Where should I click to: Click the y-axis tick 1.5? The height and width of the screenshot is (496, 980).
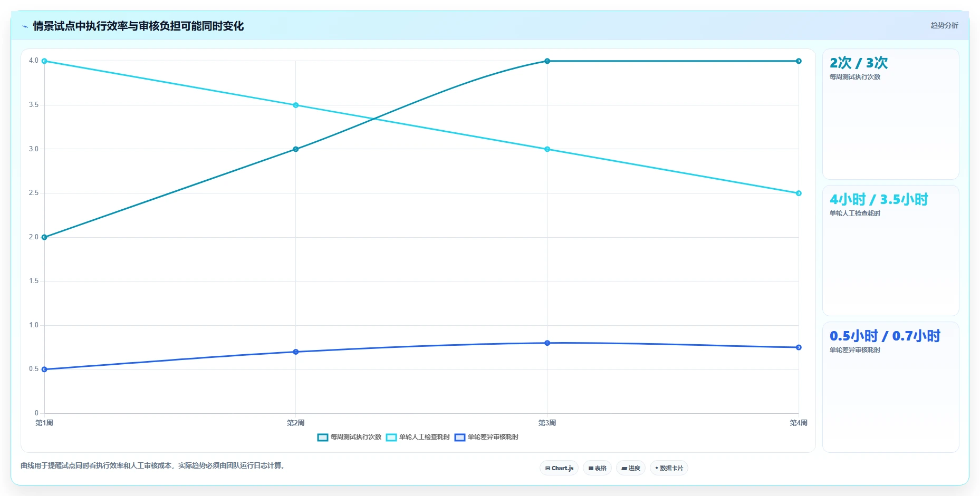34,281
